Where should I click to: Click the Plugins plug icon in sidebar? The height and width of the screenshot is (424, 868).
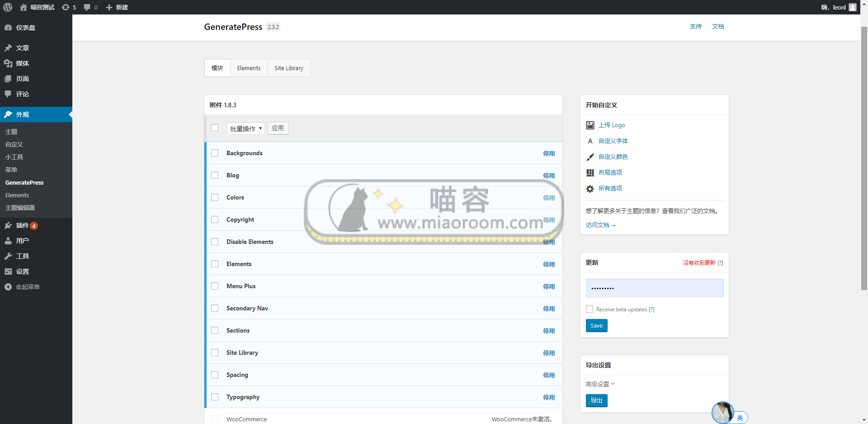8,225
